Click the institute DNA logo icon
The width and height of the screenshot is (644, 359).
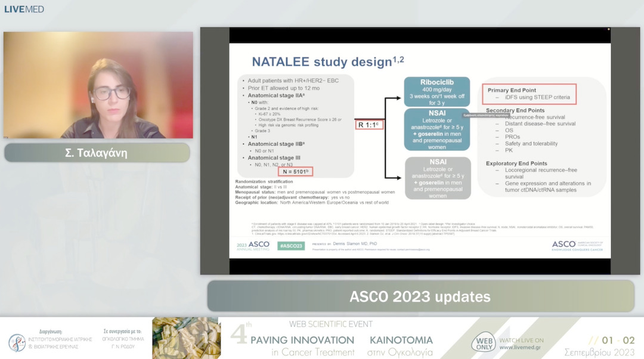(x=17, y=342)
